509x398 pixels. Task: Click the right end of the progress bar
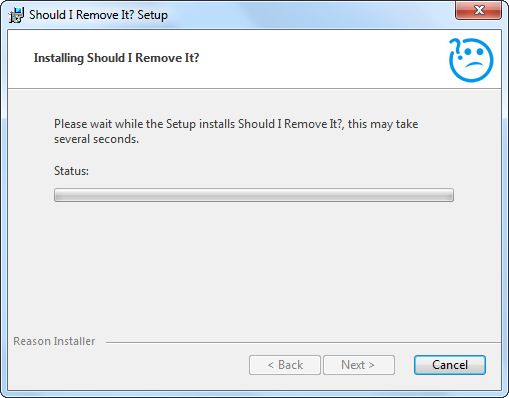[450, 195]
